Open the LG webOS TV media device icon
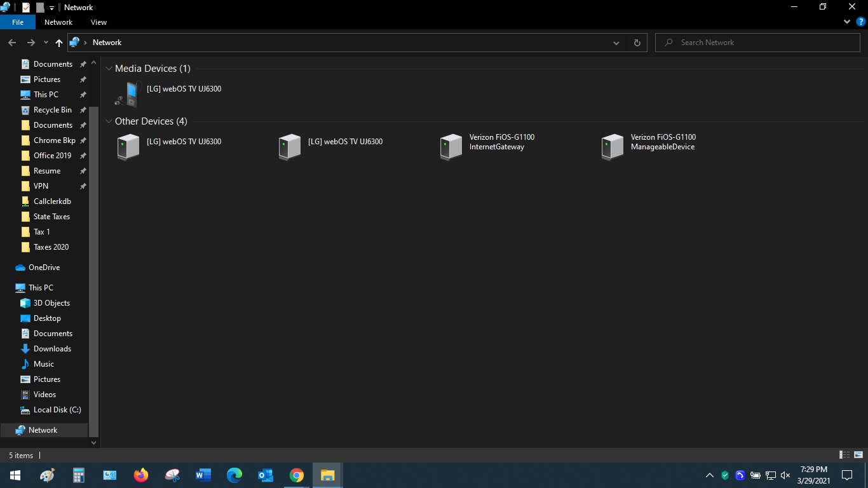 (x=127, y=94)
